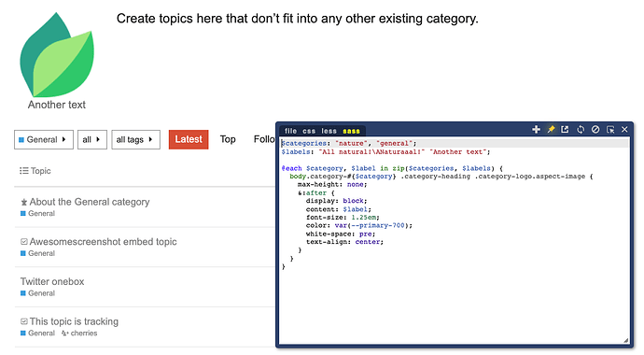Viewport: 644px width, 355px height.
Task: Click the '@each $category' line in the code
Action: click(x=392, y=168)
